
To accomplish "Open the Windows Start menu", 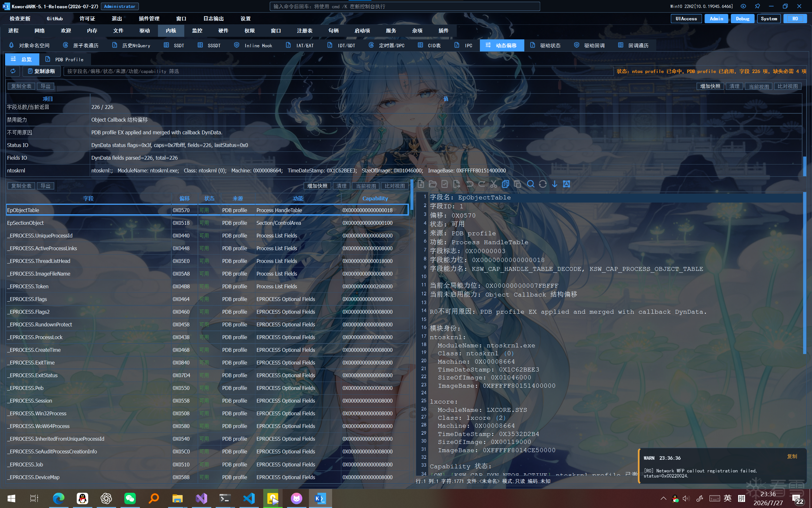I will coord(11,498).
